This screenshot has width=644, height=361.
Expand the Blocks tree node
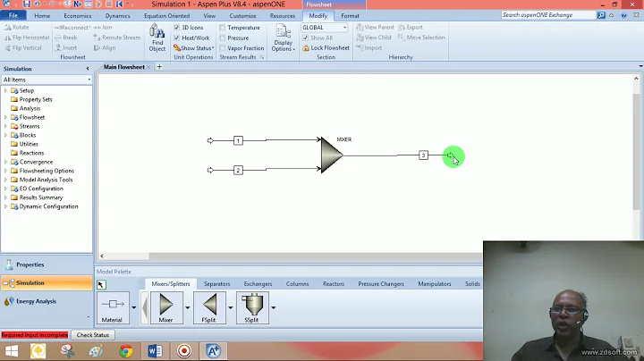(5, 136)
